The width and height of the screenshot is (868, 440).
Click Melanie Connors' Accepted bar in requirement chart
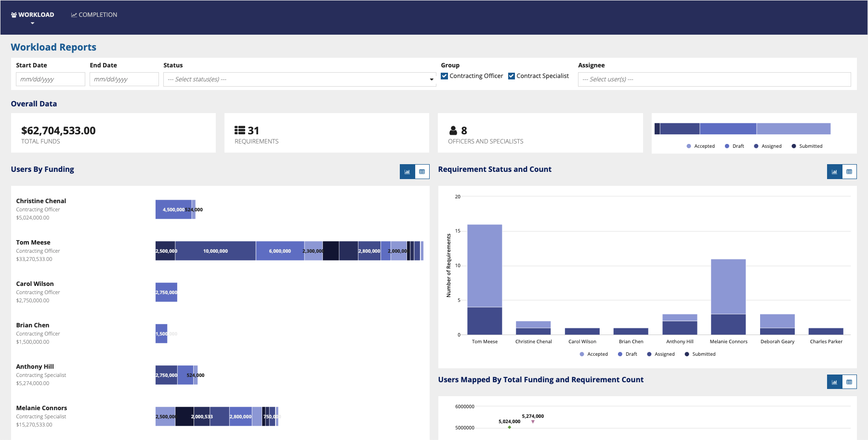pyautogui.click(x=728, y=286)
